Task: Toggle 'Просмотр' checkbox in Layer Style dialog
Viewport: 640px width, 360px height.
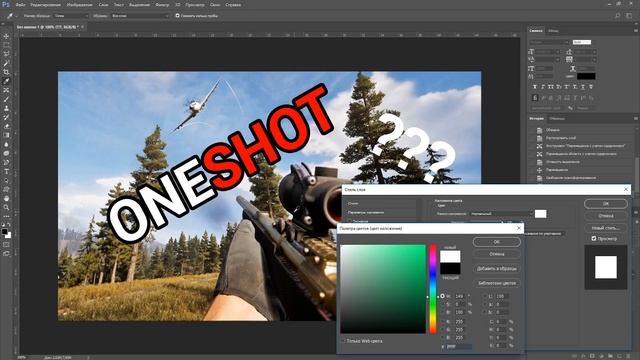Action: 594,238
